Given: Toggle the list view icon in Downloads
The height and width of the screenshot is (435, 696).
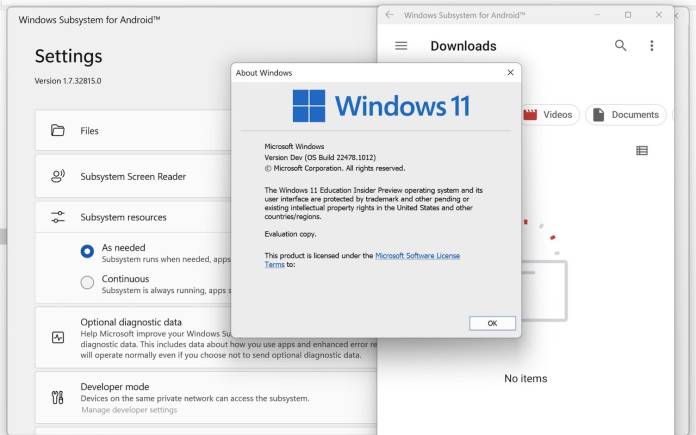Looking at the screenshot, I should tap(642, 150).
